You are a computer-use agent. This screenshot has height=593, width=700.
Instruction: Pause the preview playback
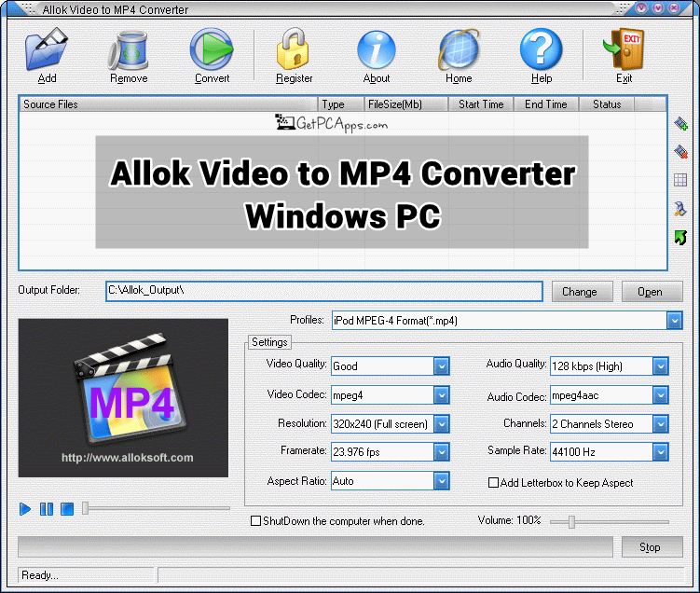tap(47, 509)
